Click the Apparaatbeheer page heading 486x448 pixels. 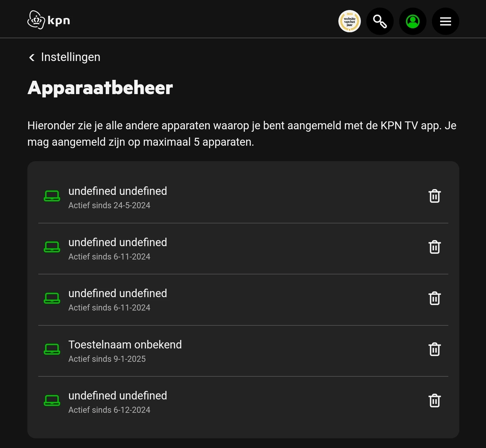(100, 88)
